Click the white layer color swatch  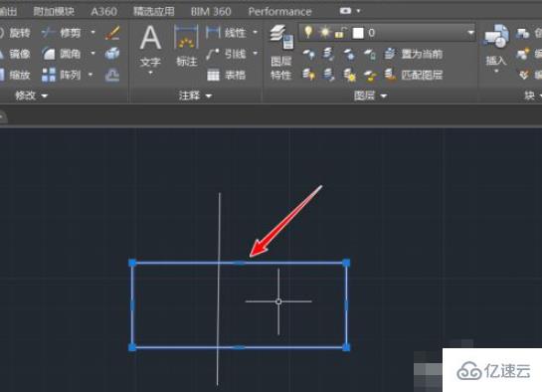coord(358,33)
